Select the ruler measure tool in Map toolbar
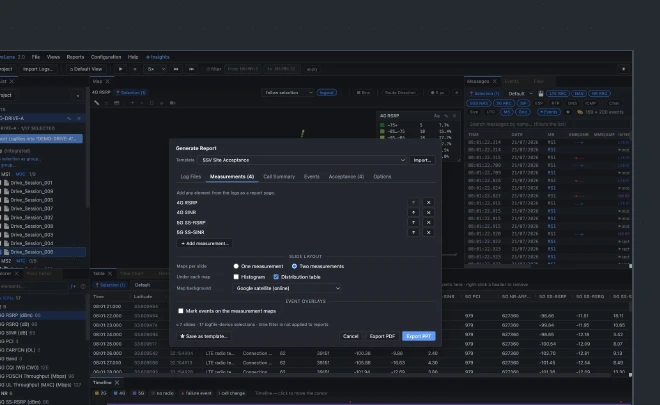 [96, 103]
